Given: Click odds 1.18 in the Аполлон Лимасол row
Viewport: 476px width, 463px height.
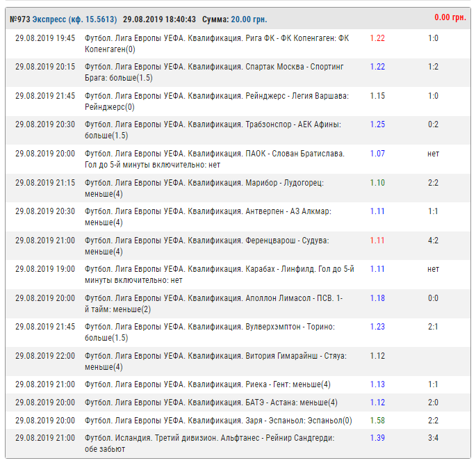Looking at the screenshot, I should (x=377, y=298).
